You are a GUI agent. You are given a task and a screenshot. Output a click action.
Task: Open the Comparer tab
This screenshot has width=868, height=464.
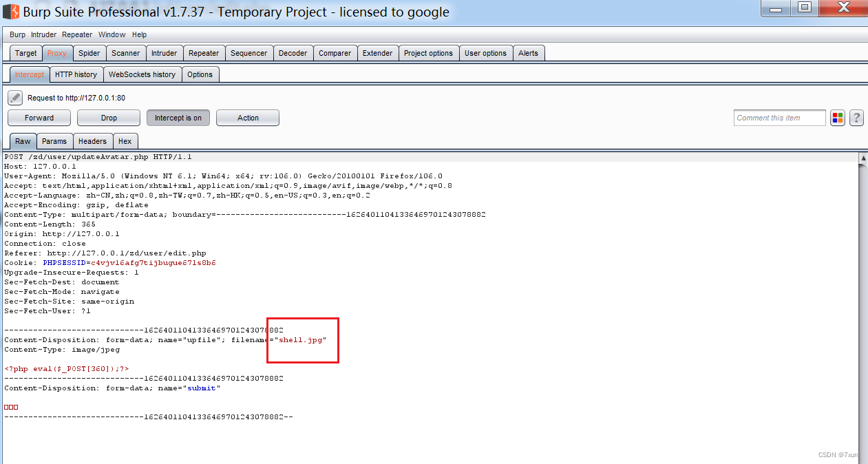pos(335,53)
